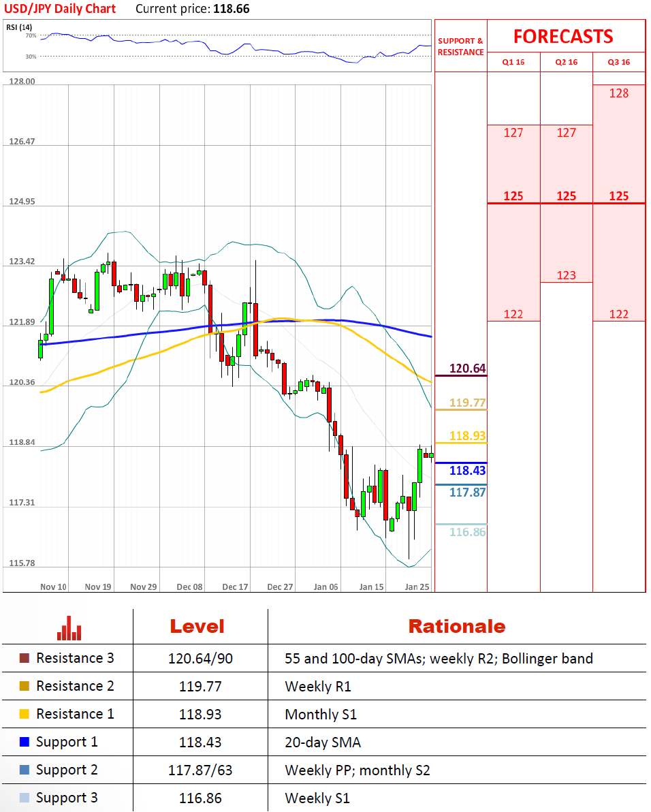Click the Rationale column header
The width and height of the screenshot is (651, 812).
(457, 627)
